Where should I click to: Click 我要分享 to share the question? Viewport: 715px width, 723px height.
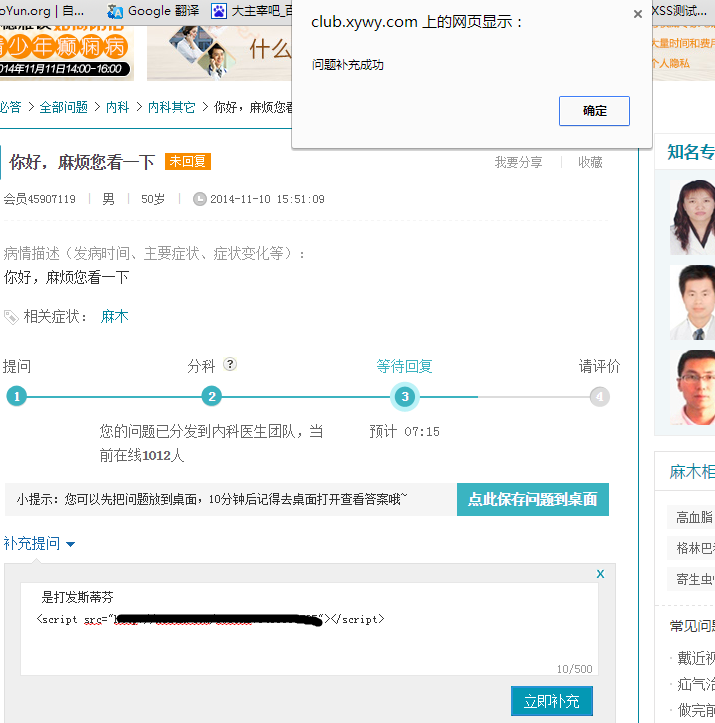coord(518,162)
